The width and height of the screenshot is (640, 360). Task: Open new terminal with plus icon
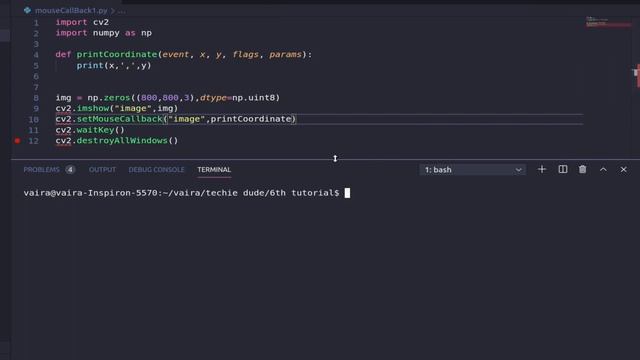coord(542,169)
